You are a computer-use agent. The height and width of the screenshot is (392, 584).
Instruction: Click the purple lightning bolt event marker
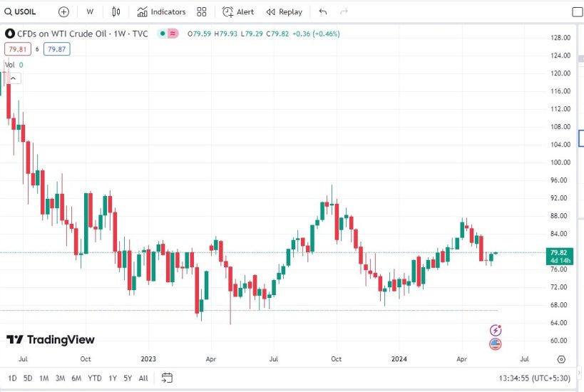click(x=496, y=330)
